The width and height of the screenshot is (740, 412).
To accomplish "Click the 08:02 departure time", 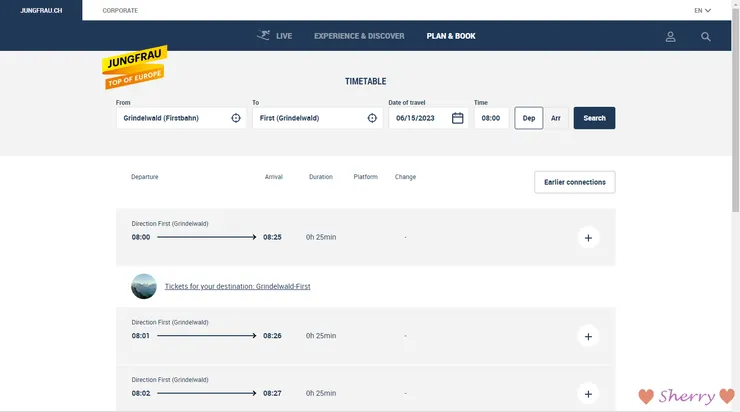I will 141,393.
